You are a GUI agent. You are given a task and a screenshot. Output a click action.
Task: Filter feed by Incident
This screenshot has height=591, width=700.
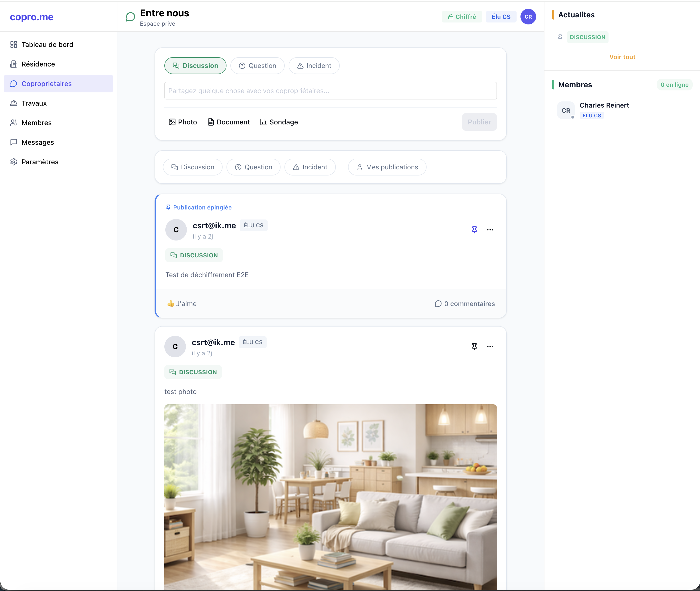tap(310, 167)
